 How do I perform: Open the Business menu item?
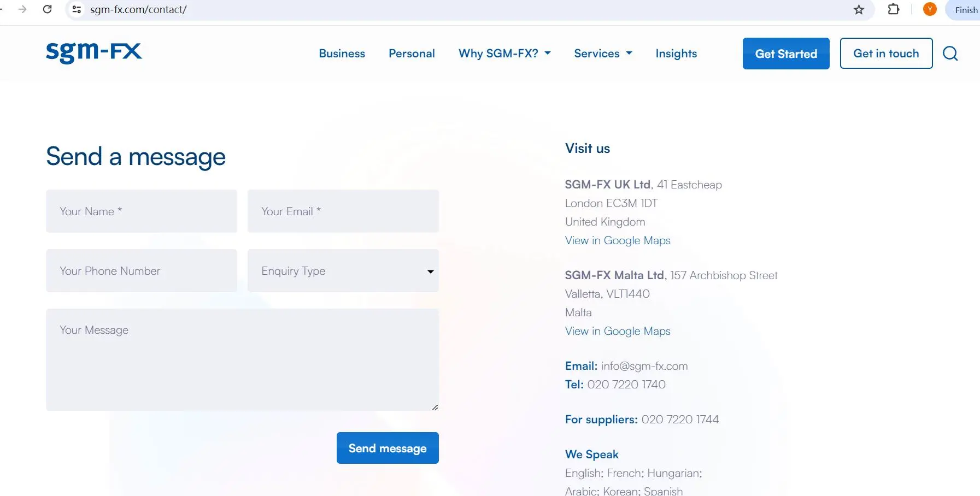coord(342,54)
